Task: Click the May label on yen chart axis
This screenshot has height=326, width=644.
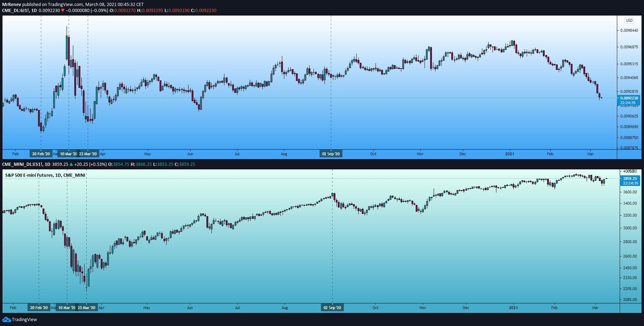Action: tap(147, 154)
